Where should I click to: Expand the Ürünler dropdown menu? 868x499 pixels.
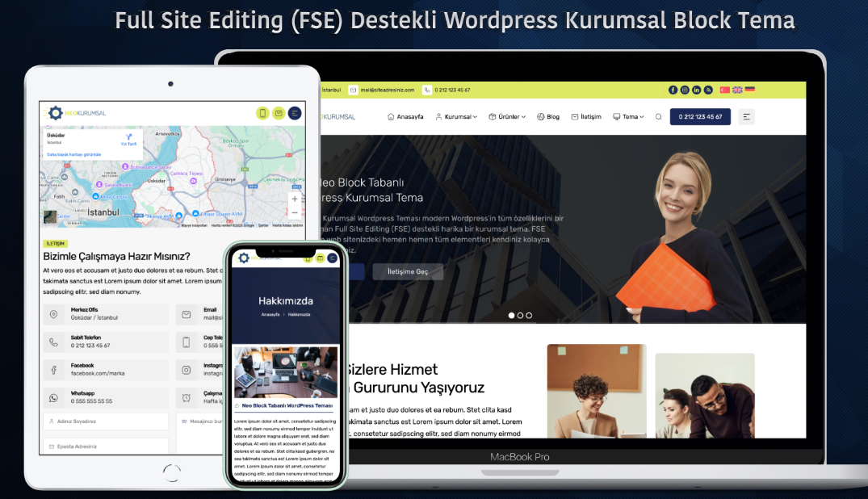pos(507,117)
